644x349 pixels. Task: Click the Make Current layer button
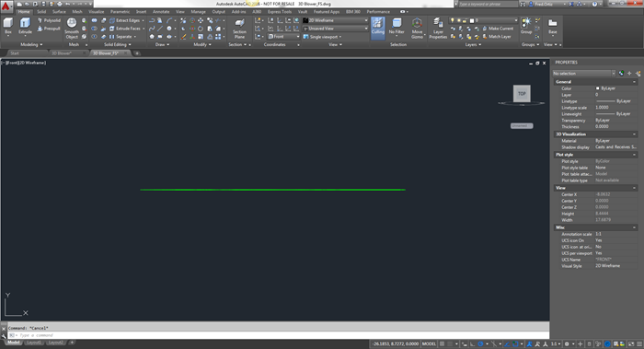(x=498, y=29)
